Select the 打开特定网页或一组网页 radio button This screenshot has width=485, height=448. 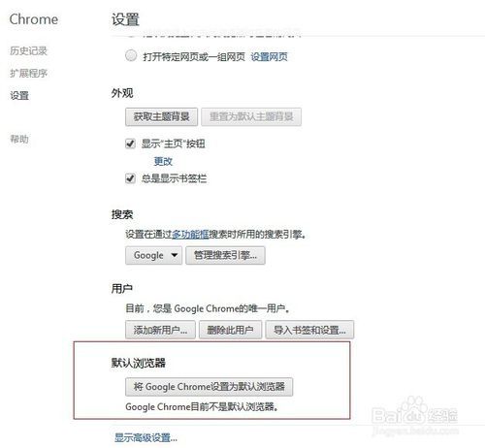131,55
